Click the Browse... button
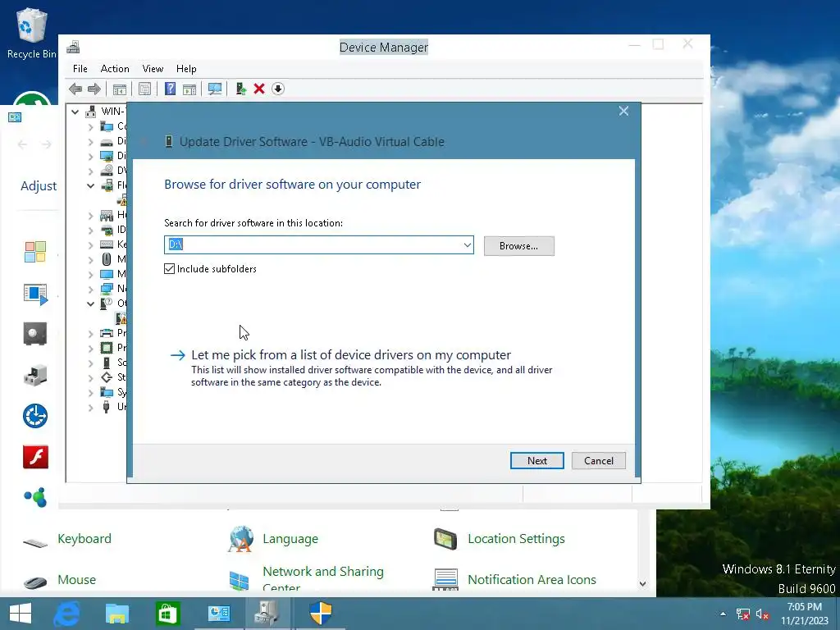The height and width of the screenshot is (630, 840). (x=518, y=246)
